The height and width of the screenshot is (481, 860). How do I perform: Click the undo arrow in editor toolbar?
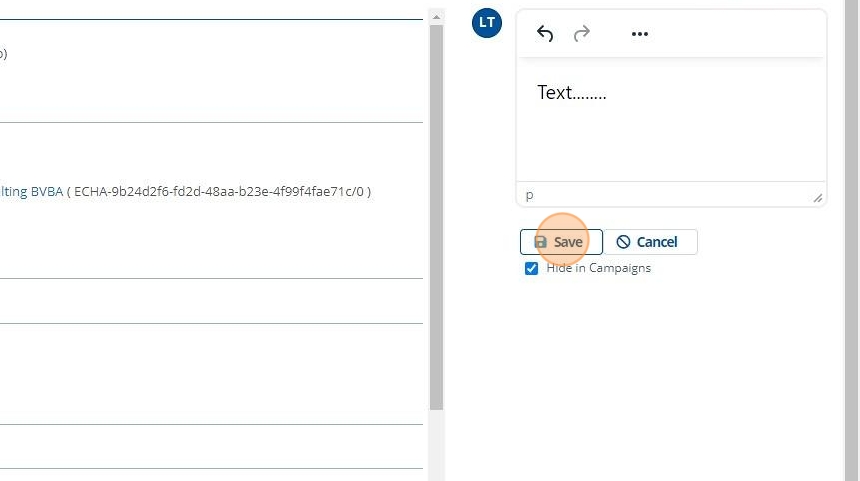545,34
